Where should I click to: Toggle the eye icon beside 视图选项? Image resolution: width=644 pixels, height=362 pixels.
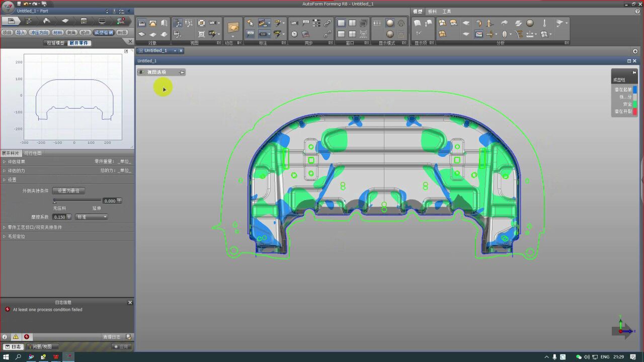click(x=141, y=72)
